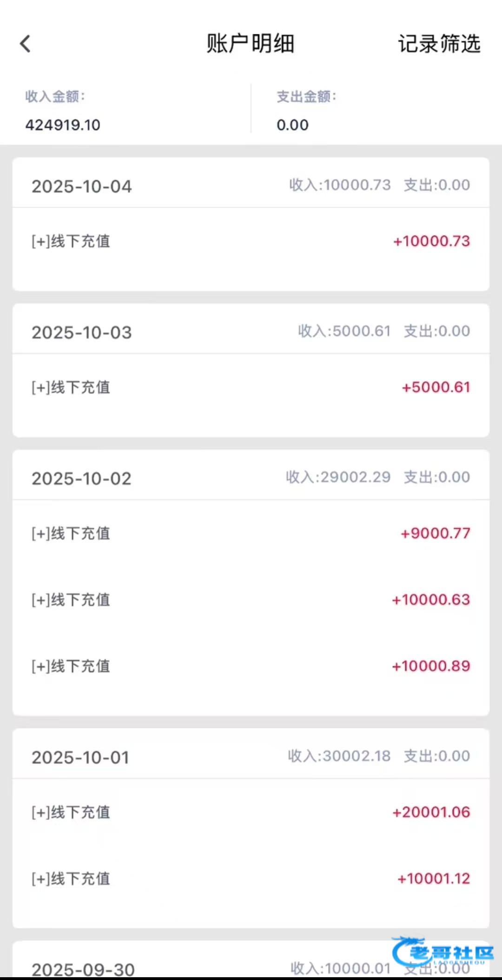
Task: Tap the 收入:30002.18 daily summary
Action: point(339,756)
